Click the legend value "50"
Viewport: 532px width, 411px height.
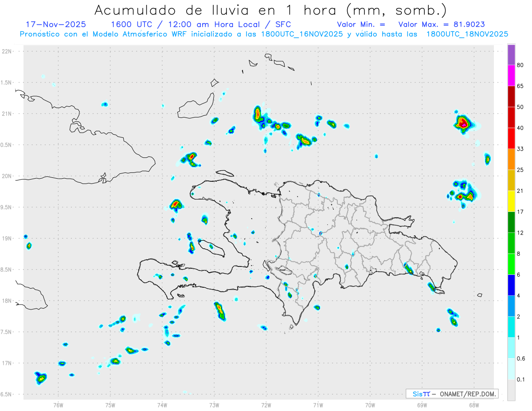[x=520, y=107]
